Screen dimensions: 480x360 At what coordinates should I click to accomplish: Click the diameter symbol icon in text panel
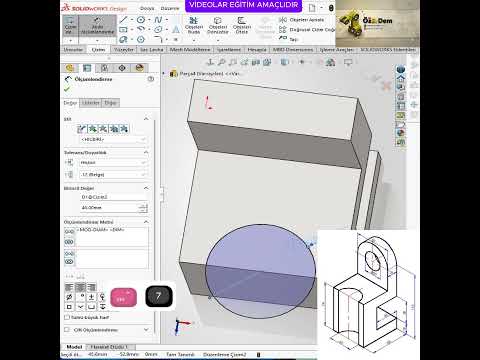pyautogui.click(x=69, y=297)
